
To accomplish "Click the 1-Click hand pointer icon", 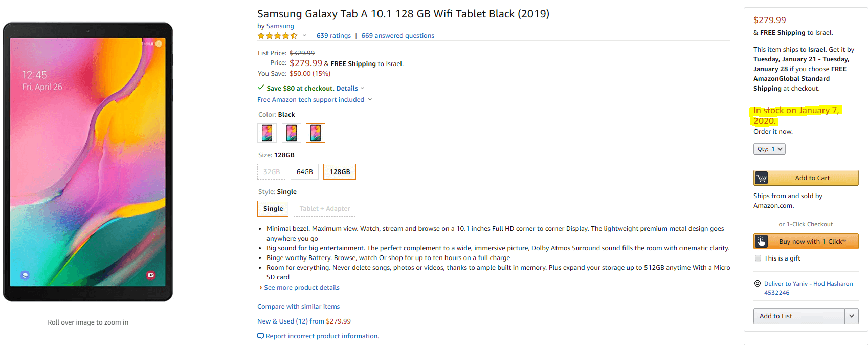I will [x=761, y=242].
